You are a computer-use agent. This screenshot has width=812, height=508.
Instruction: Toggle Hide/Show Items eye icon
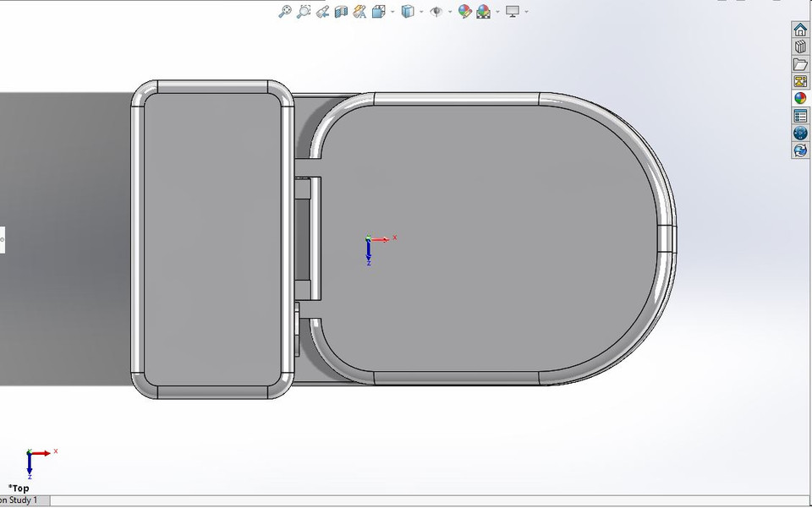click(x=437, y=11)
